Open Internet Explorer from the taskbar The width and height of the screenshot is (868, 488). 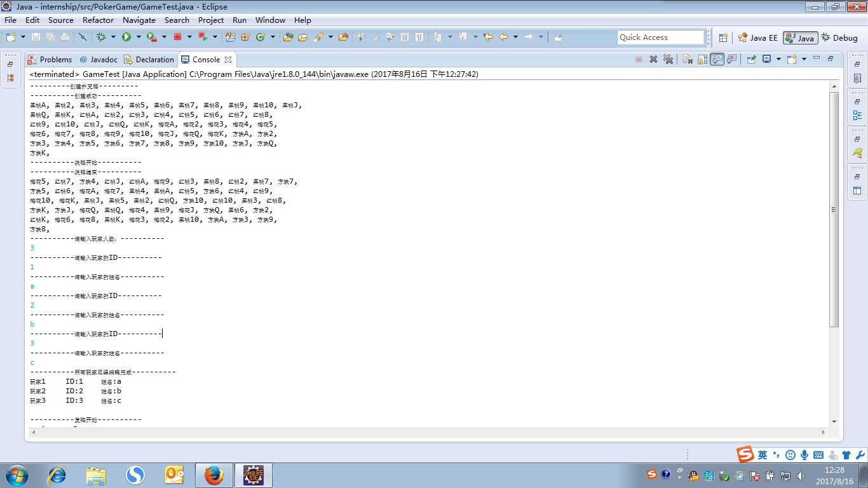click(x=57, y=475)
